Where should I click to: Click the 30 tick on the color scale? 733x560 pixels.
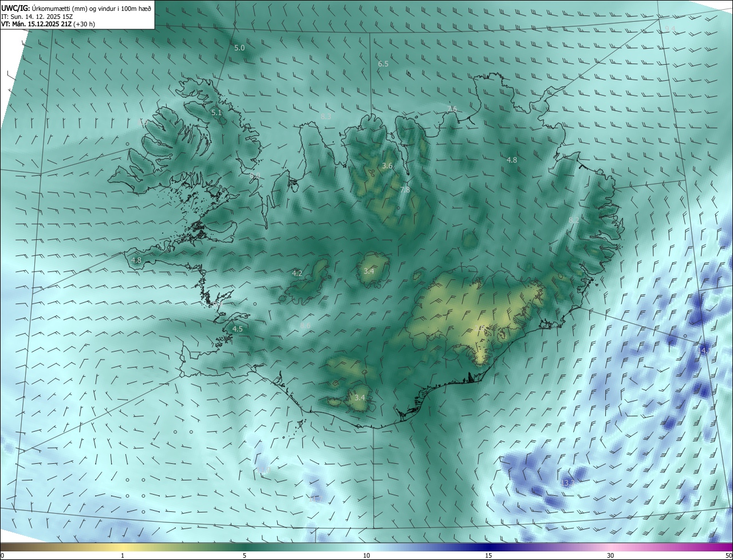tap(610, 555)
